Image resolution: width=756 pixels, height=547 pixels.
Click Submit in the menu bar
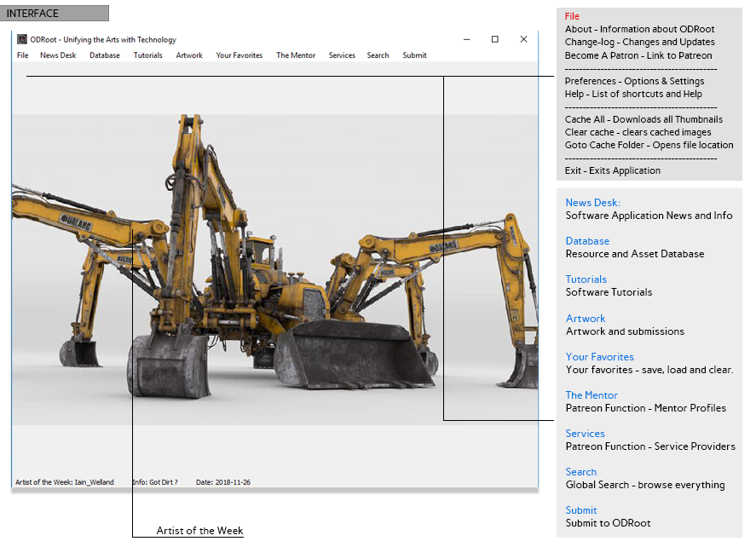pos(414,55)
